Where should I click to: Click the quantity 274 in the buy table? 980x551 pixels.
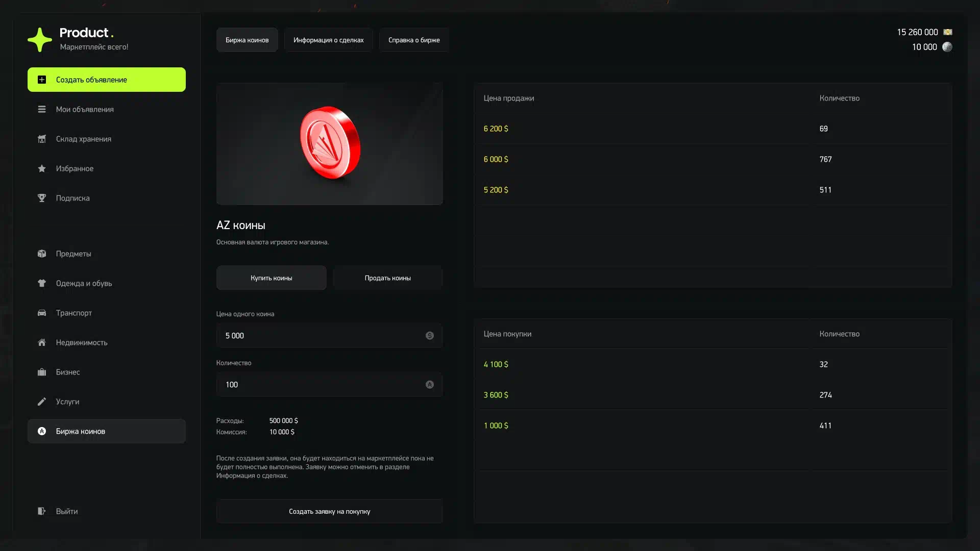(825, 395)
